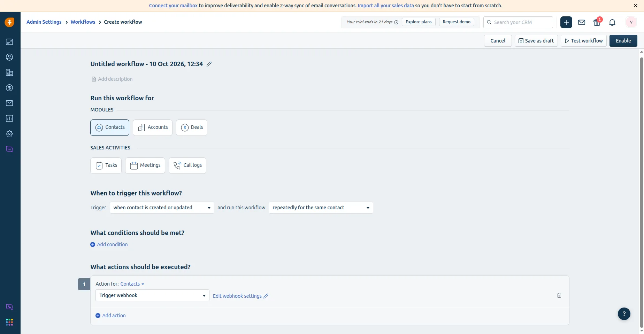Select the Deals module

pos(192,127)
